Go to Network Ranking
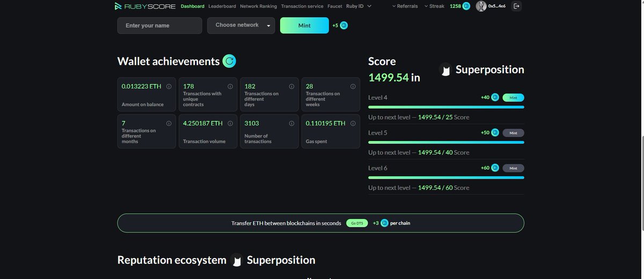The width and height of the screenshot is (644, 279). [259, 6]
